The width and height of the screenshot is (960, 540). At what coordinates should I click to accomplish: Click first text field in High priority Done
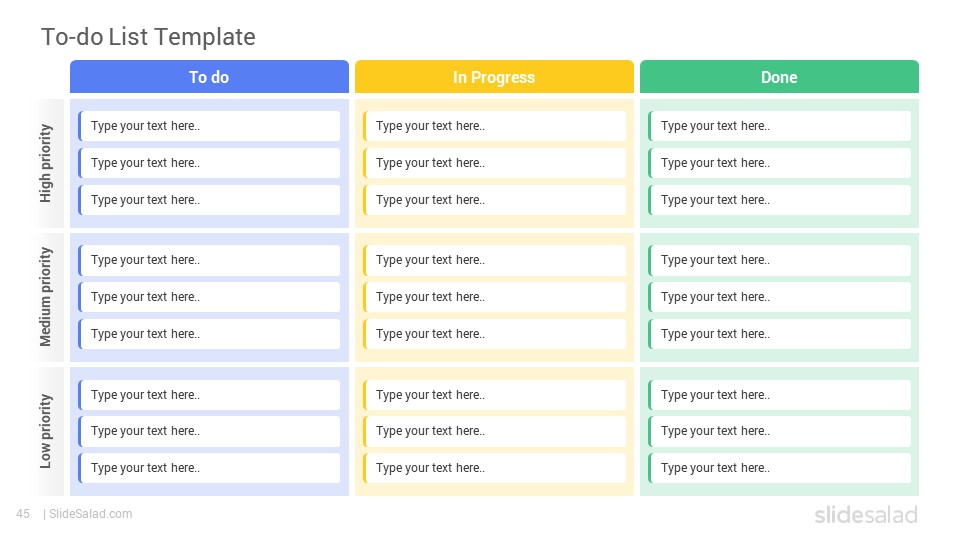779,126
